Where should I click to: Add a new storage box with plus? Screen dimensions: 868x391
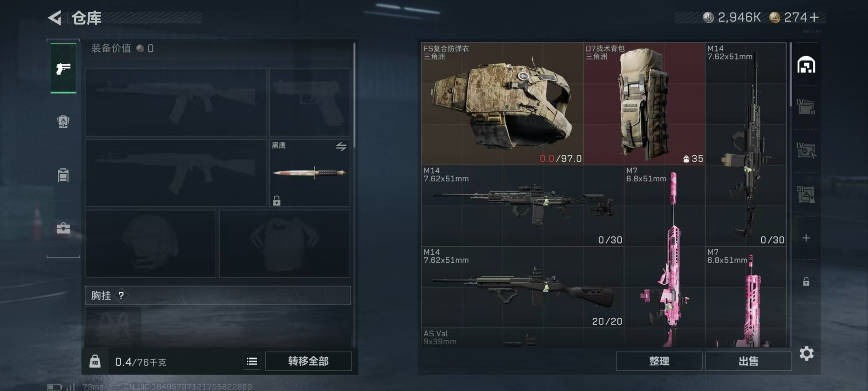point(806,238)
